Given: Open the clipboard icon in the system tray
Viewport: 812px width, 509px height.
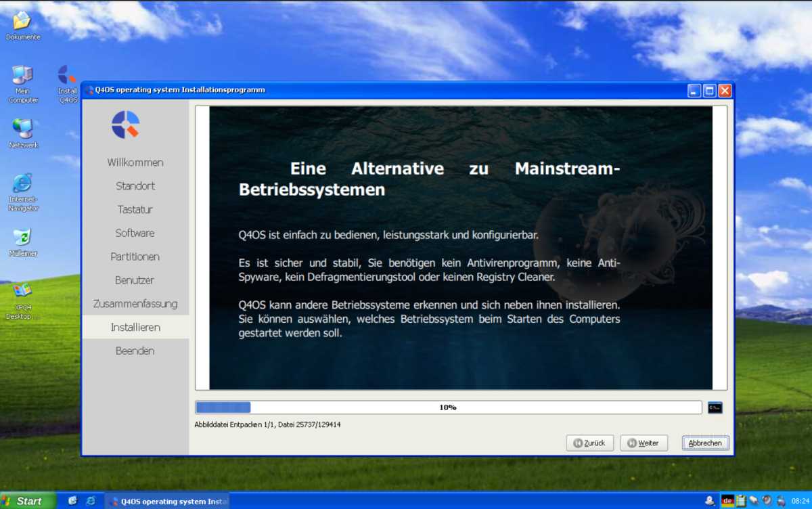Looking at the screenshot, I should click(x=742, y=501).
